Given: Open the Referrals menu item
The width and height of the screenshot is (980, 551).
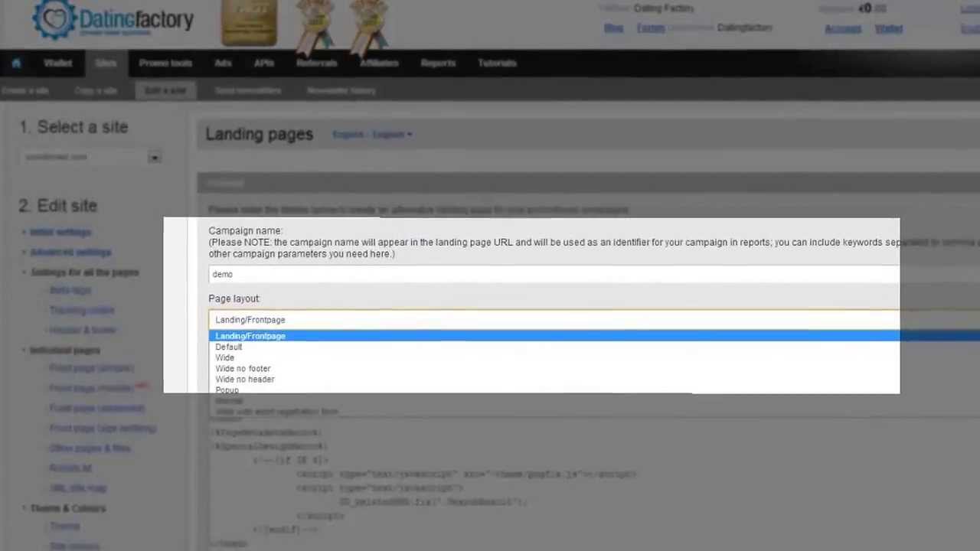Looking at the screenshot, I should 317,64.
